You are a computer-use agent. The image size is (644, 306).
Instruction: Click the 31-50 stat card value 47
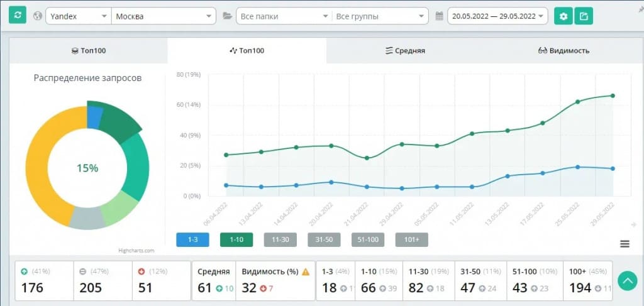[468, 288]
